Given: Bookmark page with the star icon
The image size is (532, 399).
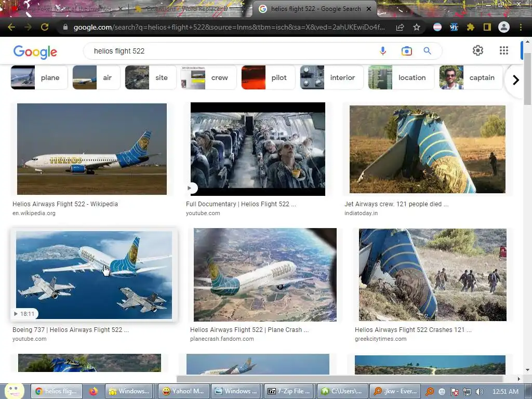Looking at the screenshot, I should coord(417,27).
